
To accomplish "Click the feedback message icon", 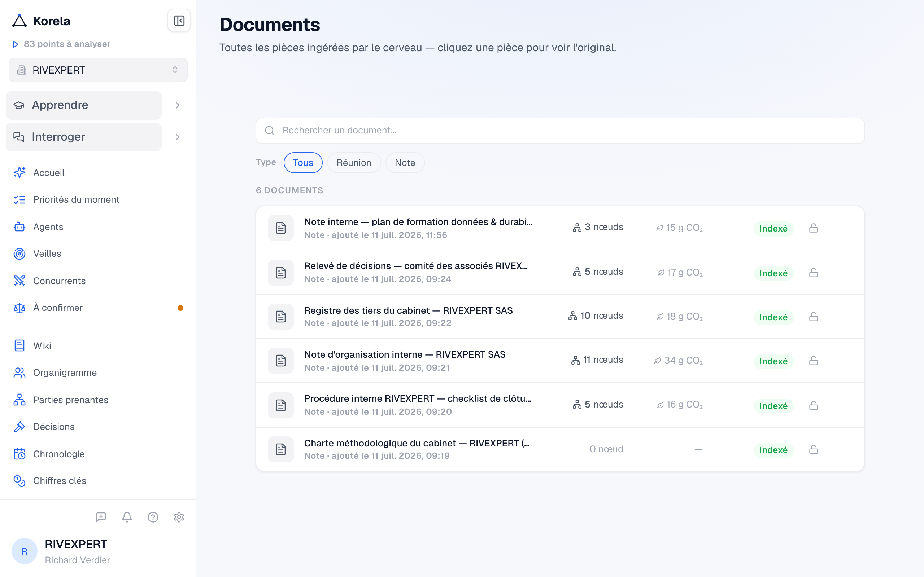I will point(101,517).
